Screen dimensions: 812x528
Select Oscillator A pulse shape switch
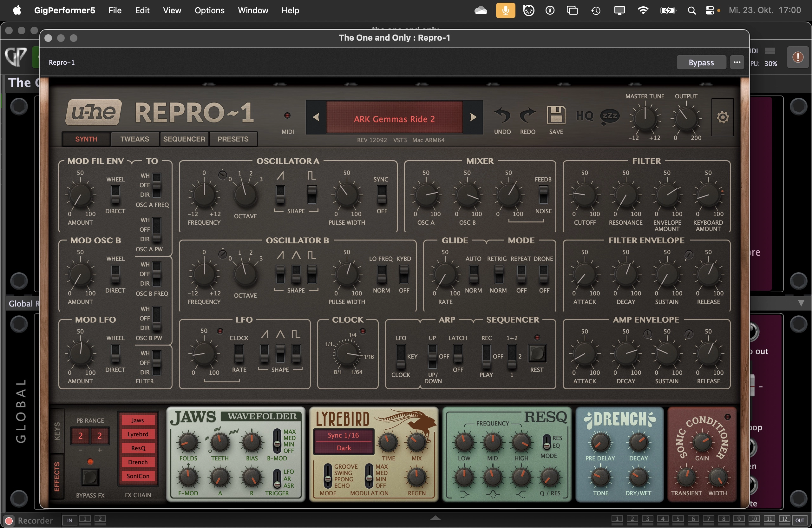coord(312,195)
